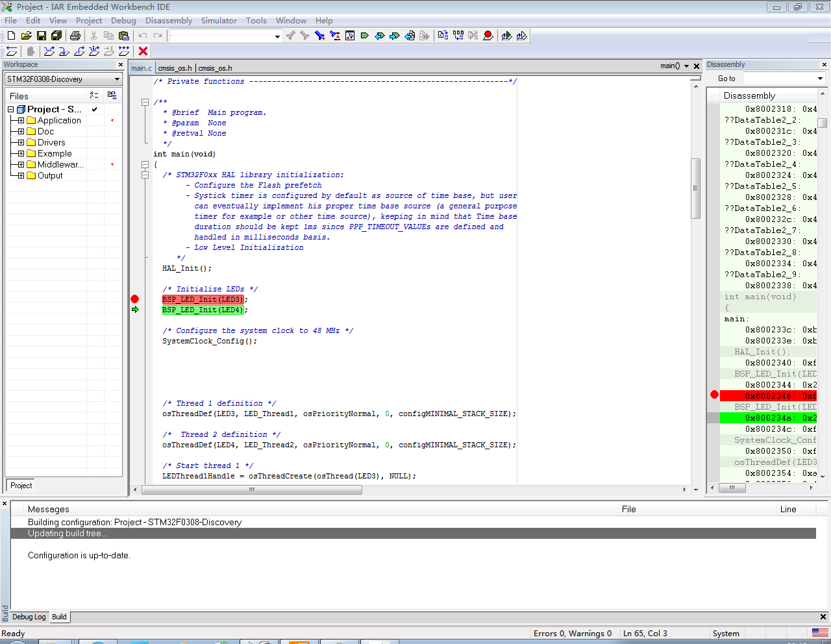Select the Build messages tab
This screenshot has height=644, width=831.
pos(59,617)
